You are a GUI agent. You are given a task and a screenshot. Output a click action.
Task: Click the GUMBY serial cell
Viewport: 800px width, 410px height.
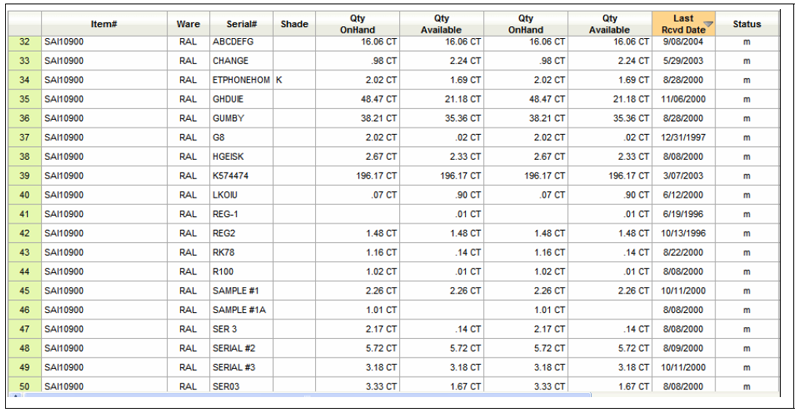point(241,118)
